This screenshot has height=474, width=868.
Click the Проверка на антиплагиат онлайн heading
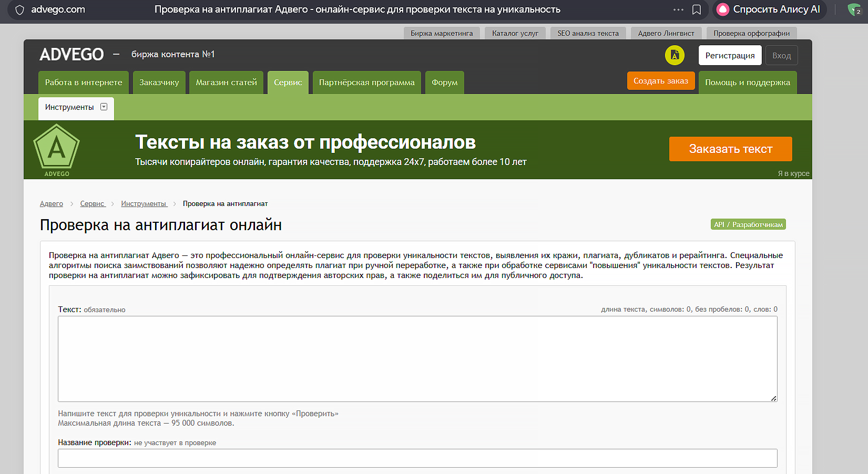click(161, 225)
